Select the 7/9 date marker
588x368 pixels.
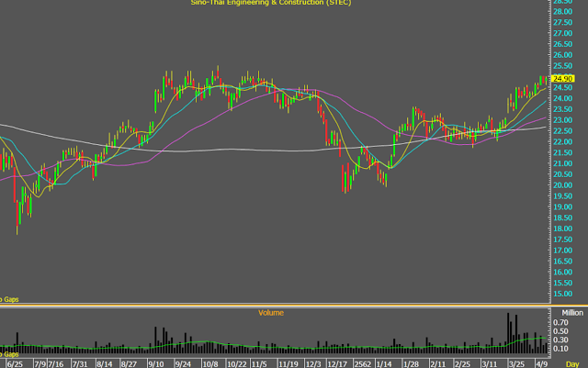click(40, 364)
